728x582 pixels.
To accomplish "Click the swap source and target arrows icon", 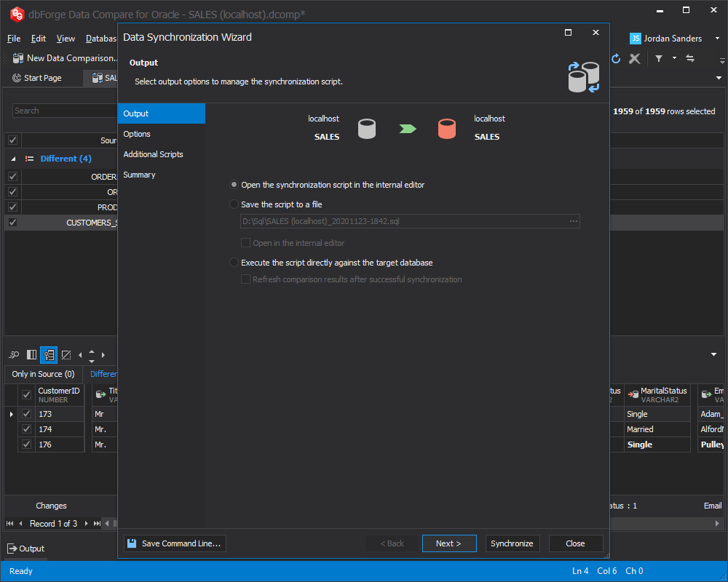I will coord(690,58).
